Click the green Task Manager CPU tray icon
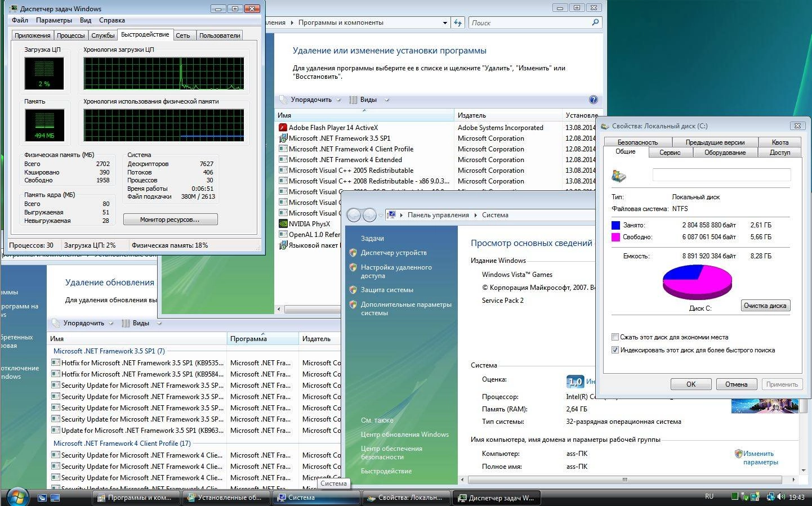The height and width of the screenshot is (506, 812). click(734, 497)
